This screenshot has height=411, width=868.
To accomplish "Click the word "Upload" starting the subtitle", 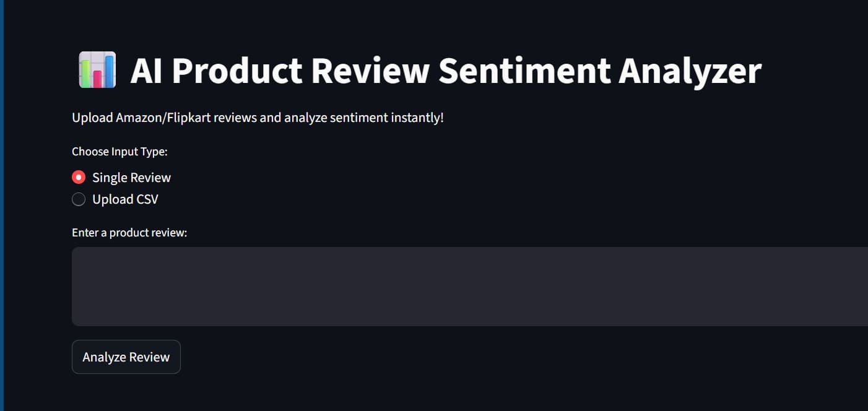I will point(92,118).
